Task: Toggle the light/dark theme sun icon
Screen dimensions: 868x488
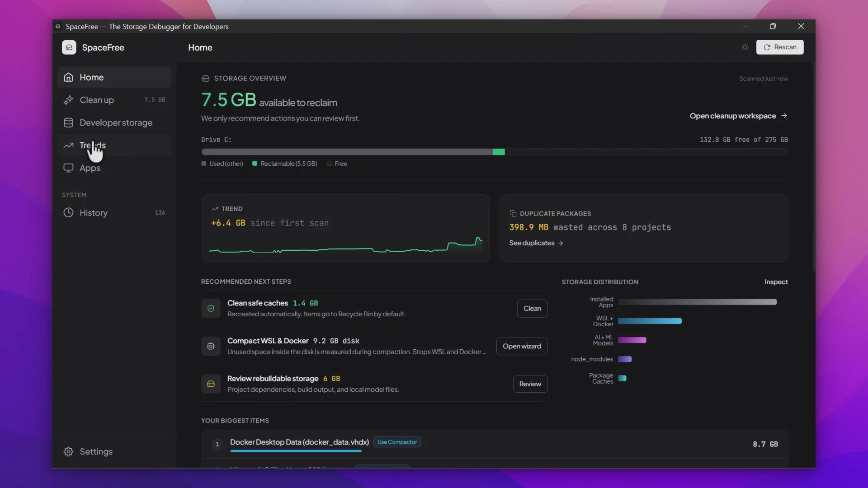Action: point(745,47)
